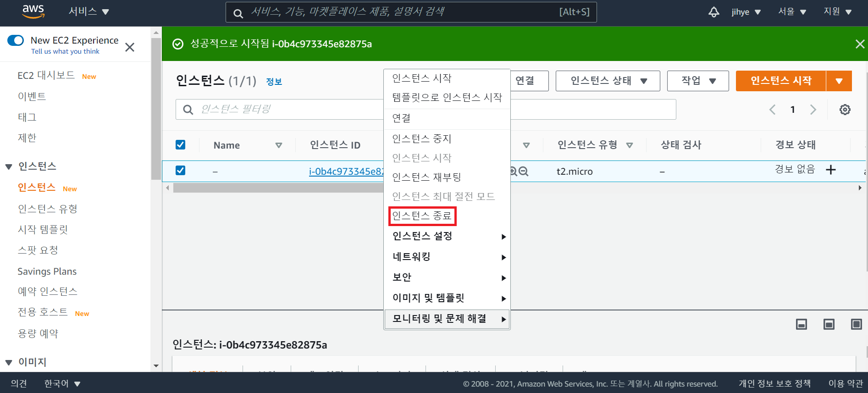
Task: Select 인스턴스 종료 in context menu
Action: 422,216
